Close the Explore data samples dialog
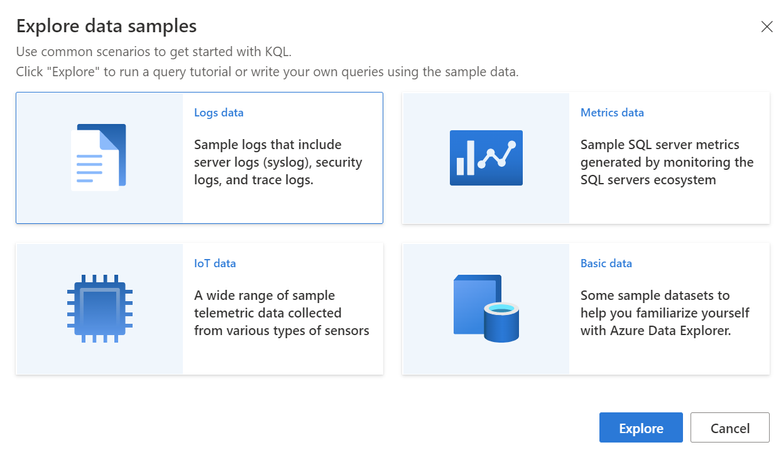Viewport: 781px width, 449px height. coord(767,27)
